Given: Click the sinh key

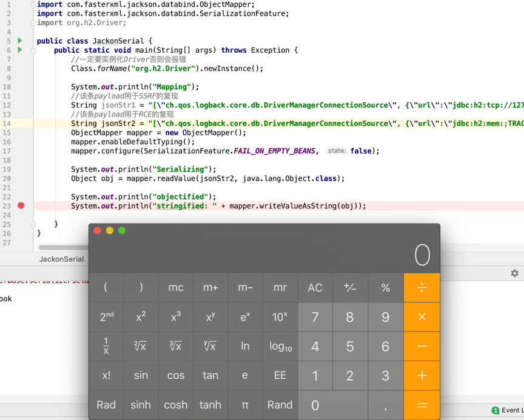Looking at the screenshot, I should point(141,405).
